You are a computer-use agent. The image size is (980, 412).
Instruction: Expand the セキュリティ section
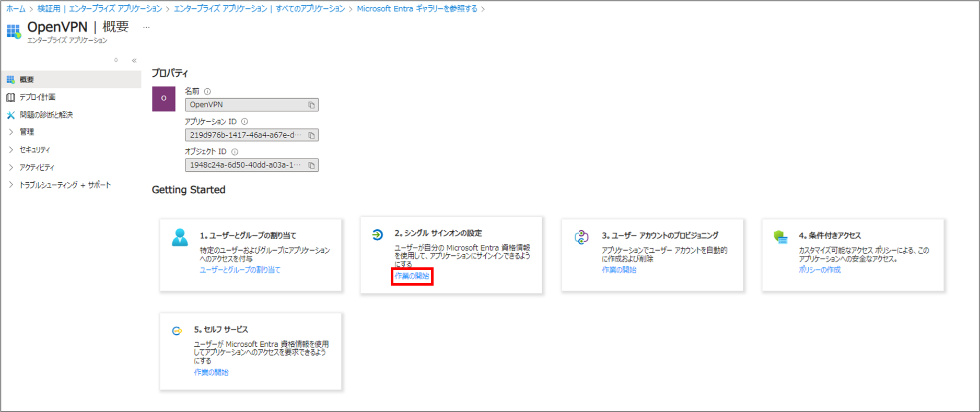pyautogui.click(x=10, y=150)
